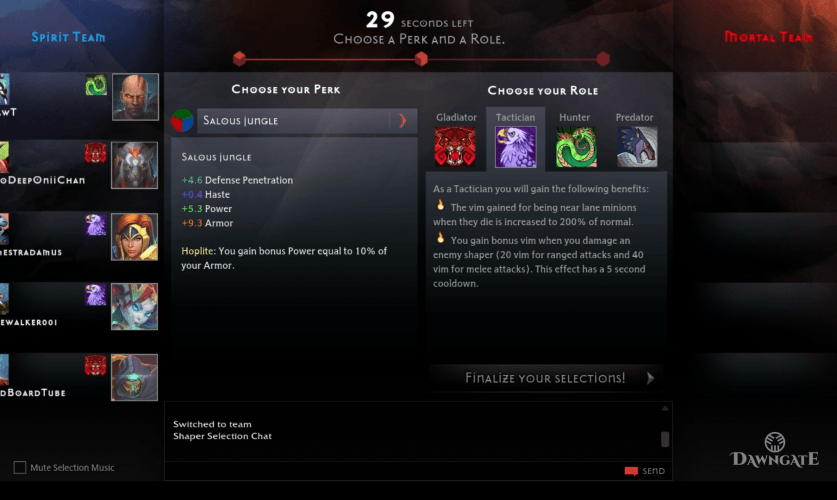The width and height of the screenshot is (837, 500).
Task: Pick the Predator wolf role icon
Action: click(x=637, y=147)
